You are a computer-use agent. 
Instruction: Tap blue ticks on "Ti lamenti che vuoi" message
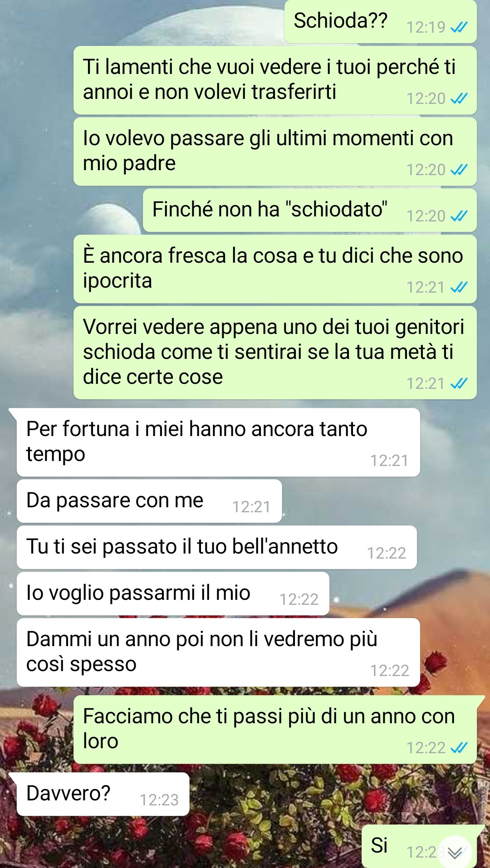tap(459, 98)
